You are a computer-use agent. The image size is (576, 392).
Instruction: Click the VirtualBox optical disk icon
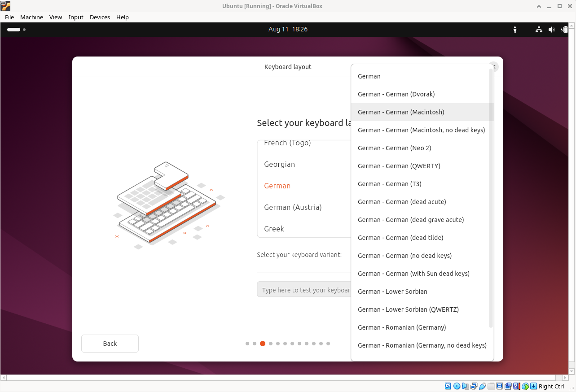457,386
